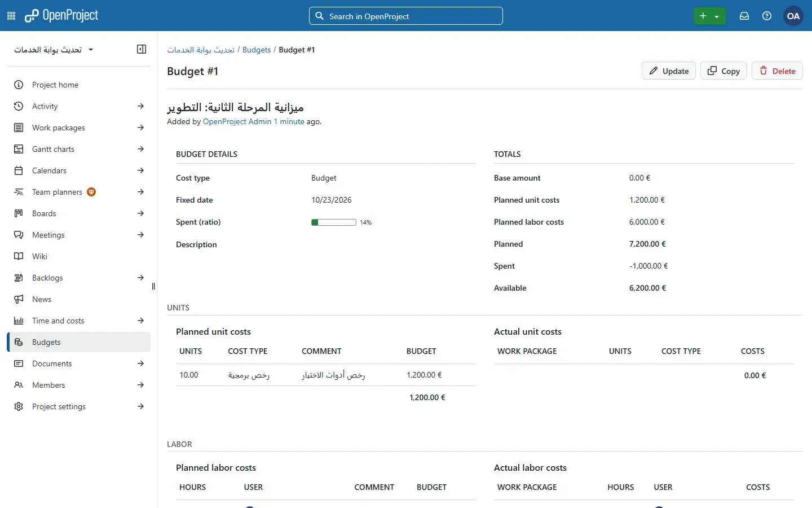The image size is (812, 508).
Task: Expand the Meetings submenu arrow
Action: pos(140,235)
